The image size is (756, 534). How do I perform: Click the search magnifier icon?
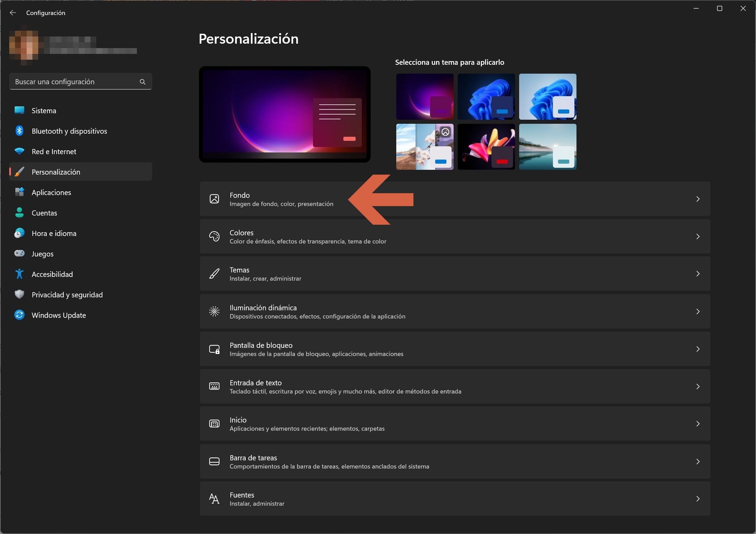(143, 82)
